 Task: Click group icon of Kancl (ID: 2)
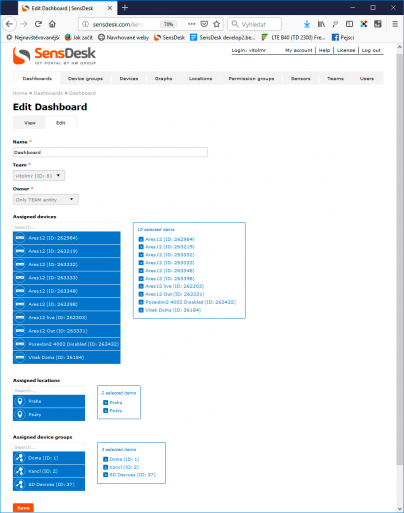[20, 471]
